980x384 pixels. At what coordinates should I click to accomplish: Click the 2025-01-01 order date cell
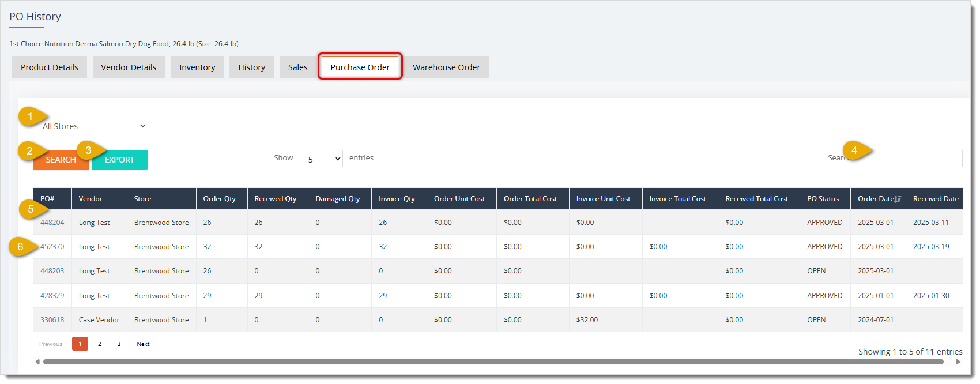pos(878,296)
